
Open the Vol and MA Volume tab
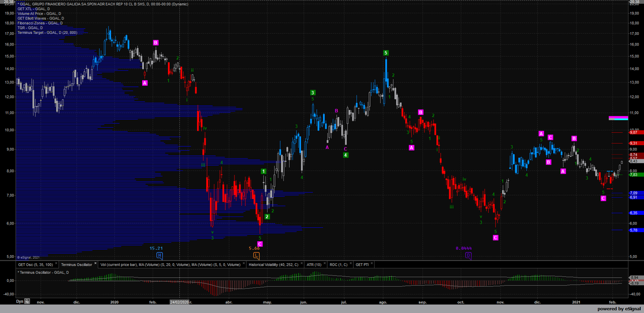point(172,264)
